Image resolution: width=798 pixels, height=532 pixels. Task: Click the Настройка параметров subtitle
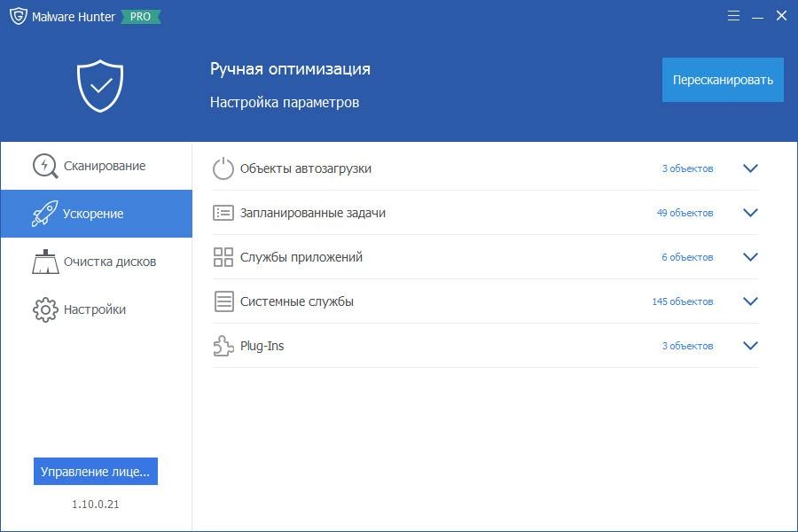pyautogui.click(x=285, y=102)
